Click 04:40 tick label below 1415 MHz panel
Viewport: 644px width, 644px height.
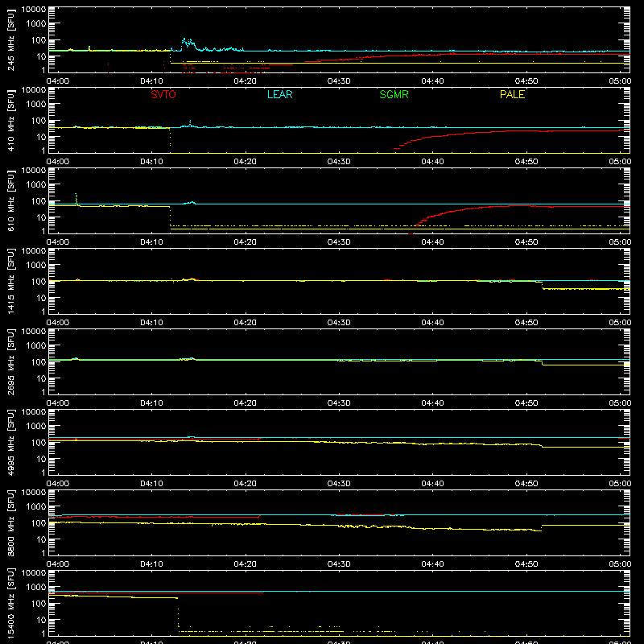tap(432, 323)
